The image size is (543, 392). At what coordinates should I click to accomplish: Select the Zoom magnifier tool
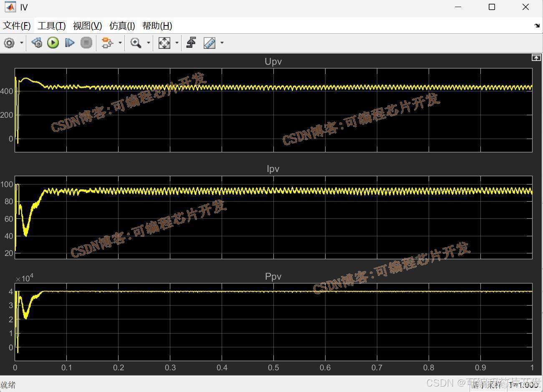pos(136,43)
